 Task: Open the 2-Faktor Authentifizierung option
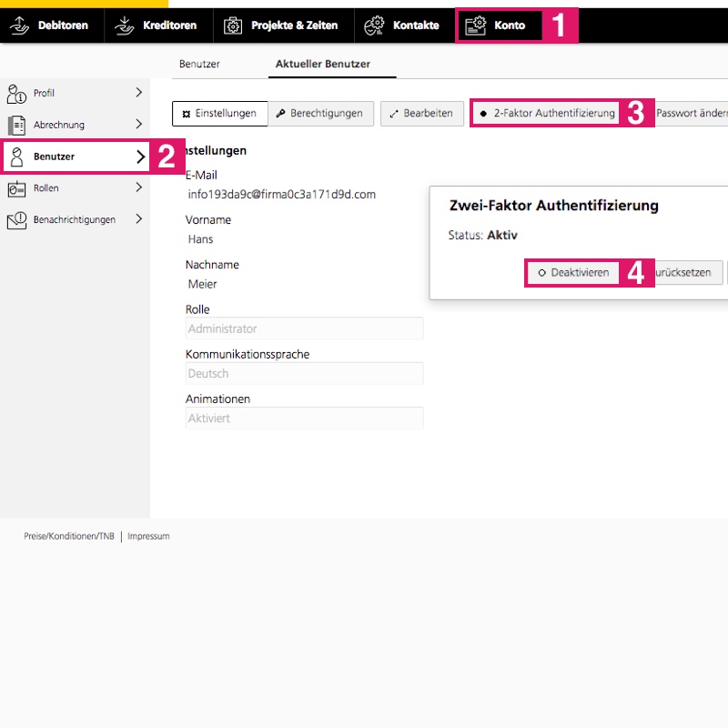pyautogui.click(x=547, y=114)
